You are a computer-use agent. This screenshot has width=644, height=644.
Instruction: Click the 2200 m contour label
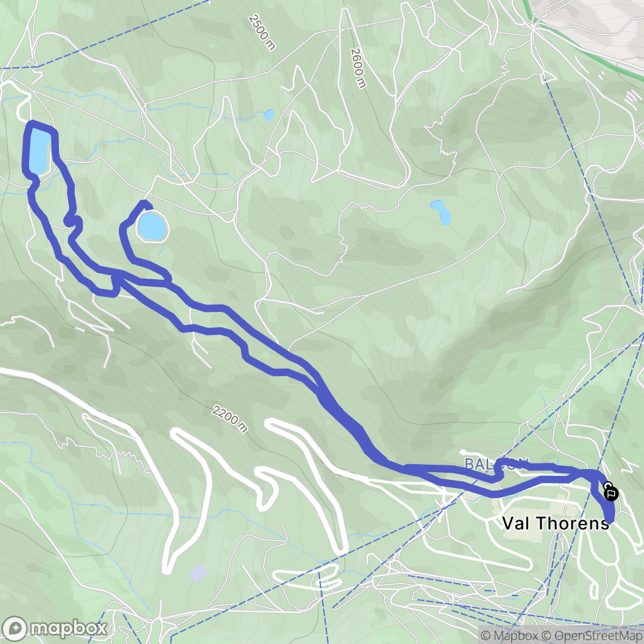tap(230, 419)
